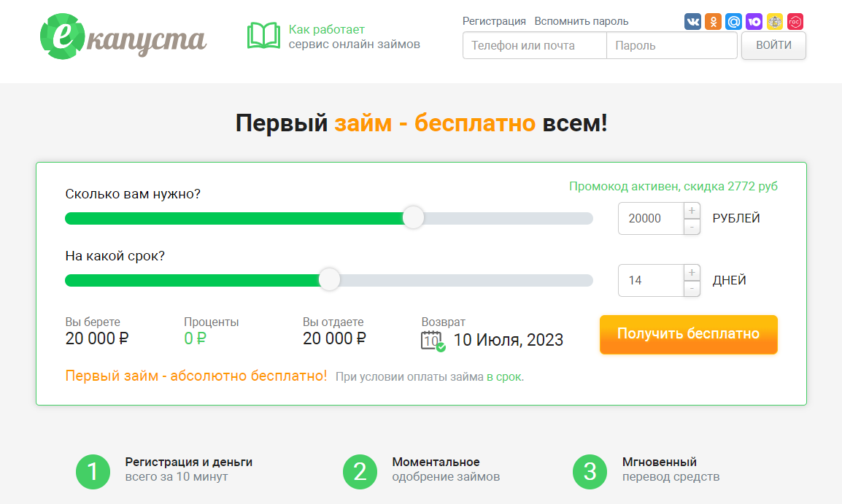Authorize through the YooMoney icon
Viewport: 842px width, 504px height.
click(754, 21)
